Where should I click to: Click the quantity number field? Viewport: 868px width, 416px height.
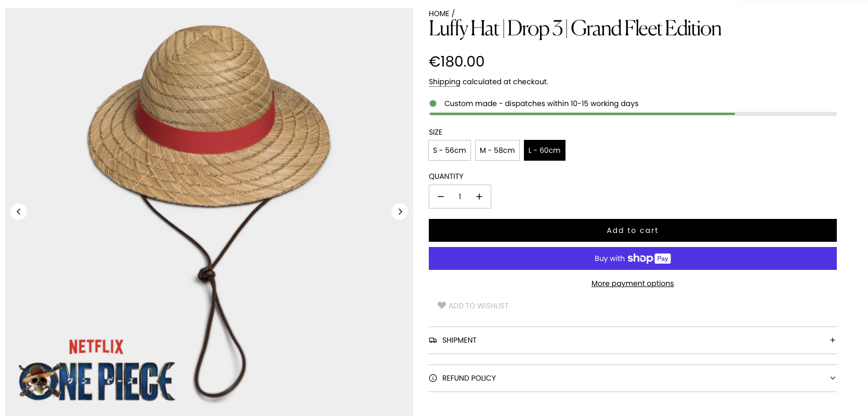(460, 197)
